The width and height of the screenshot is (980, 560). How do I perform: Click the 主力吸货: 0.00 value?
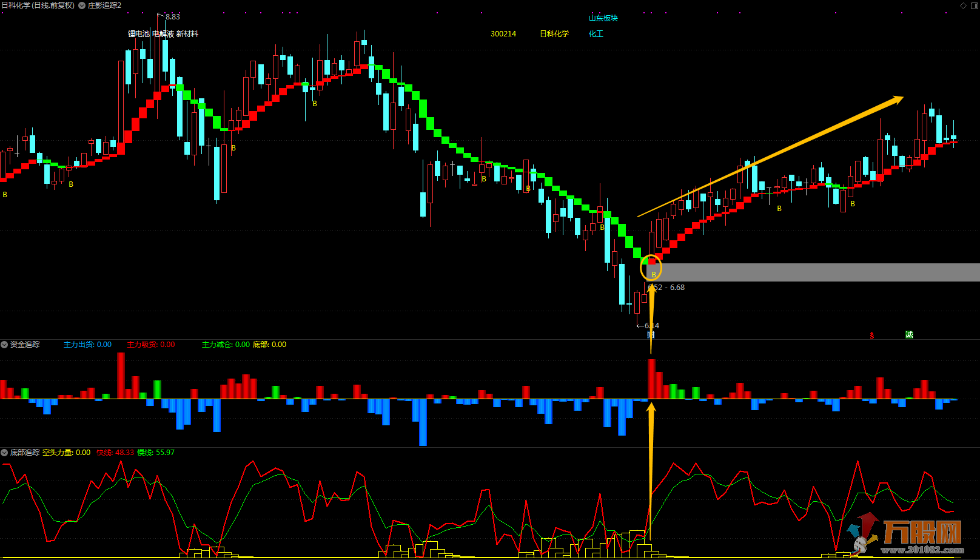coord(150,345)
